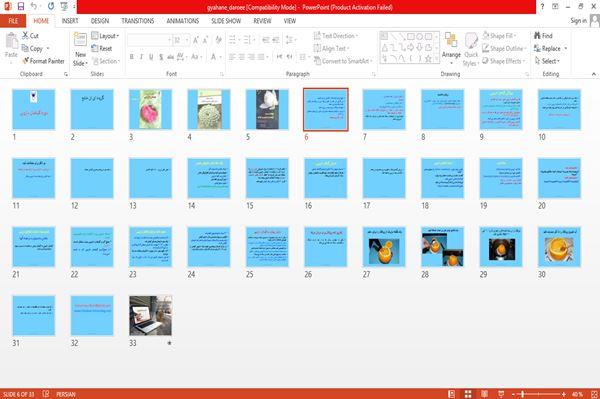The image size is (600, 399).
Task: Toggle text Shadow
Action: [161, 57]
